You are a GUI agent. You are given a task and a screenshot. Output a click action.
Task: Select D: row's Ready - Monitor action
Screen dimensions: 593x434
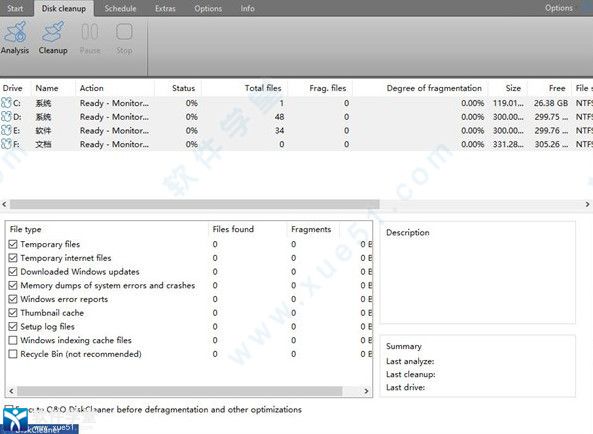114,117
